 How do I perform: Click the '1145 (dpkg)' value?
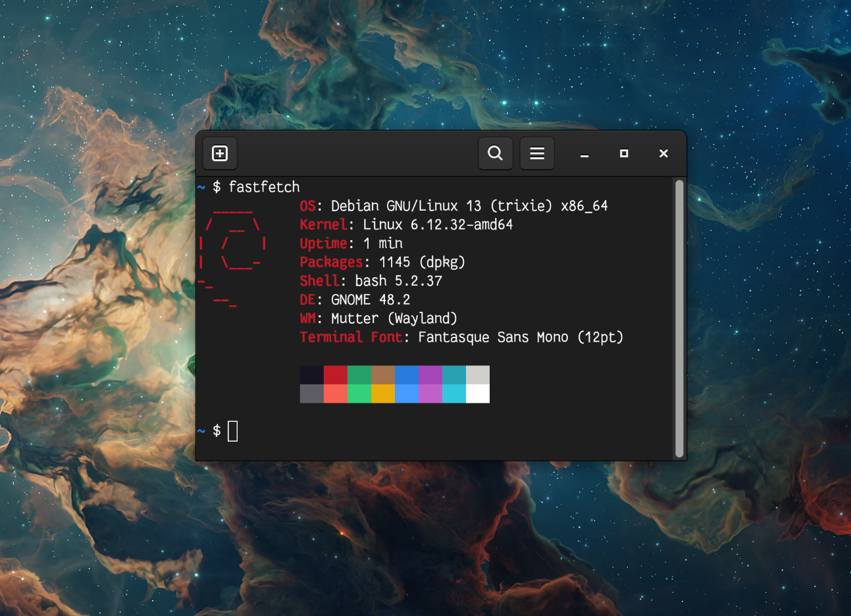(422, 262)
